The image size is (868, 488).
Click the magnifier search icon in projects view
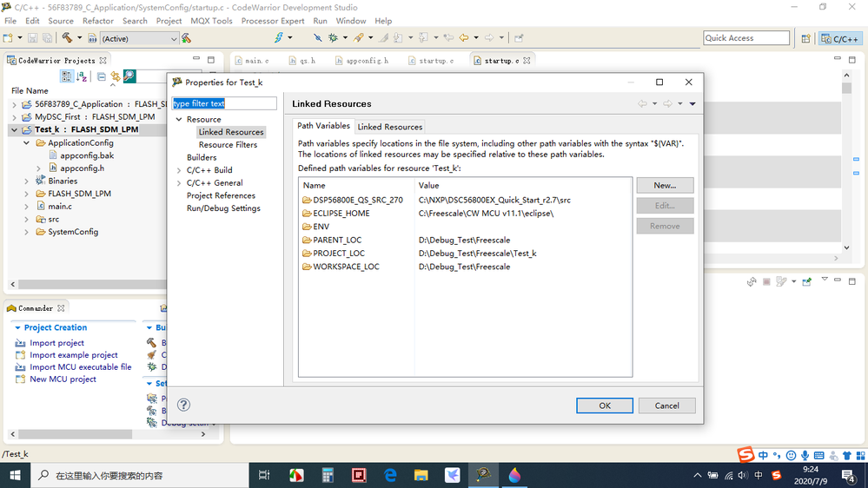coord(129,76)
